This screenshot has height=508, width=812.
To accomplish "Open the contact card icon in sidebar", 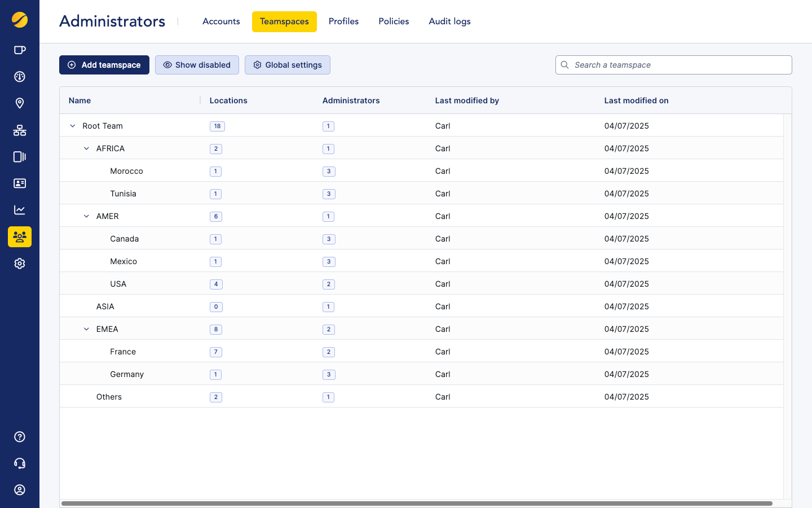I will coord(20,183).
